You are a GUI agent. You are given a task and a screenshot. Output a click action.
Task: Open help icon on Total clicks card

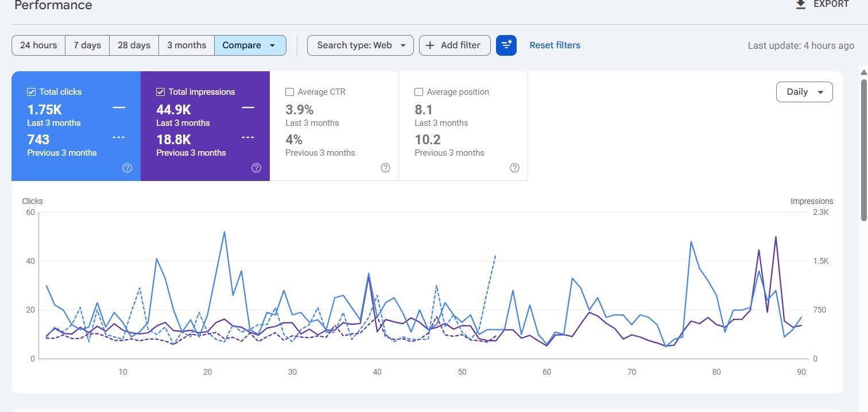(127, 168)
